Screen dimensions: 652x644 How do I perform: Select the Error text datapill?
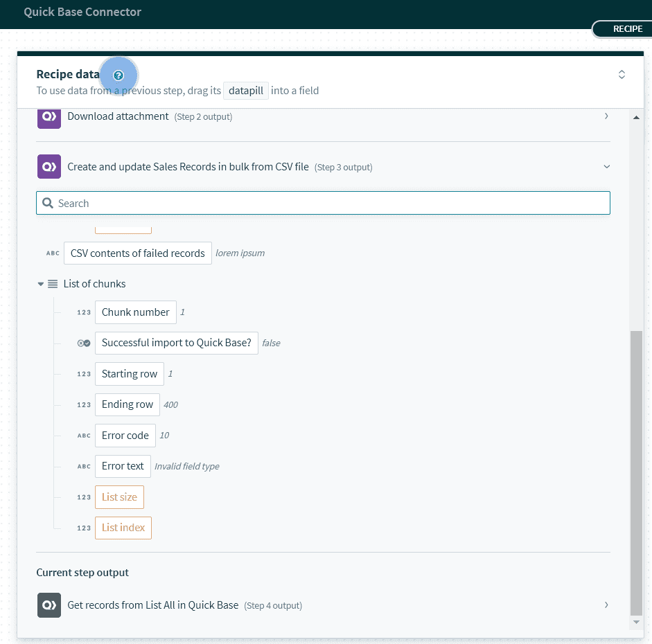(x=123, y=466)
